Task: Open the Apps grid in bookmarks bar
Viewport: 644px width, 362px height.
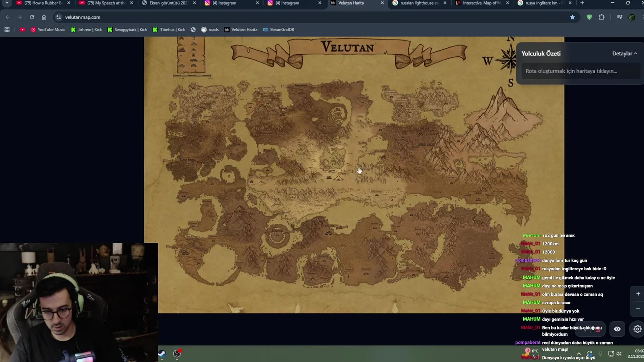Action: (x=7, y=30)
